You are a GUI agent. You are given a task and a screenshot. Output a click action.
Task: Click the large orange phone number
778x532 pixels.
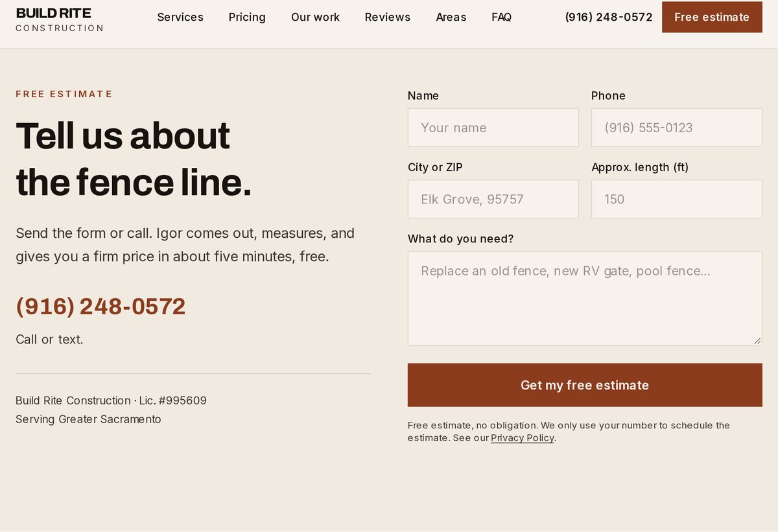(100, 306)
